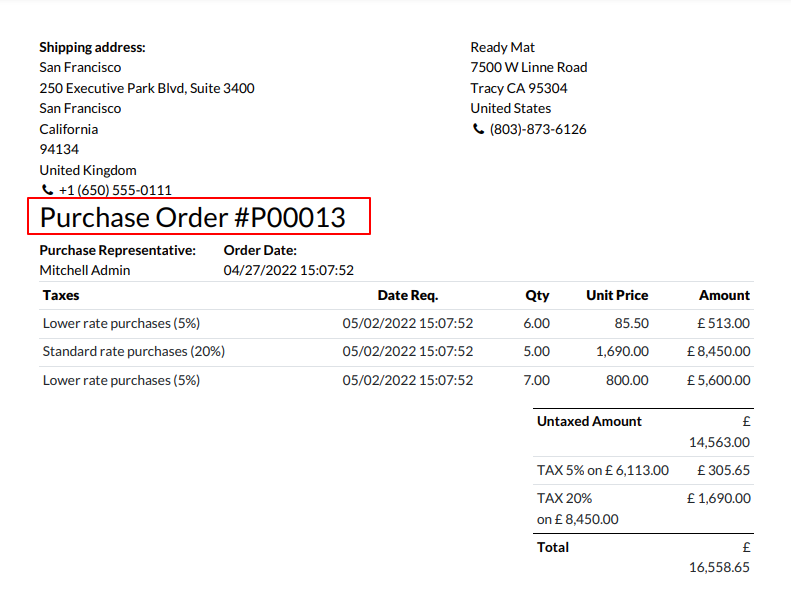Click the total value 16,558.65
Viewport: 791px width, 606px height.
[x=719, y=568]
